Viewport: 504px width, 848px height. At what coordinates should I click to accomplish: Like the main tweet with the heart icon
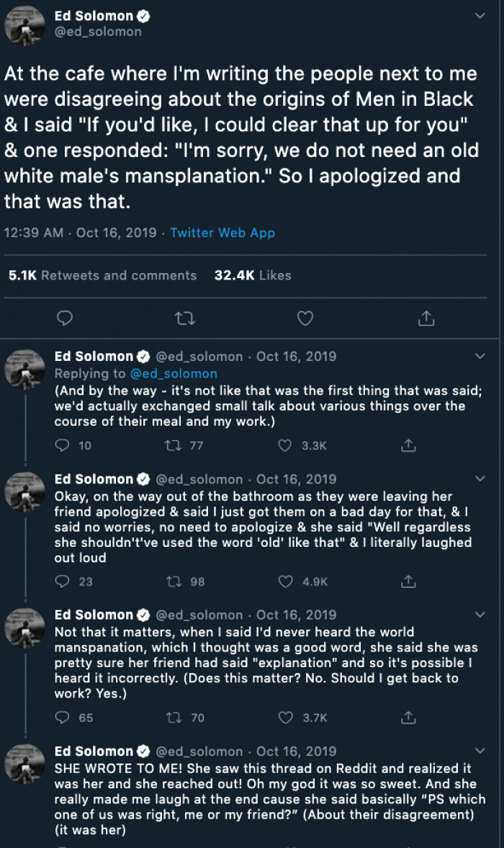point(305,318)
